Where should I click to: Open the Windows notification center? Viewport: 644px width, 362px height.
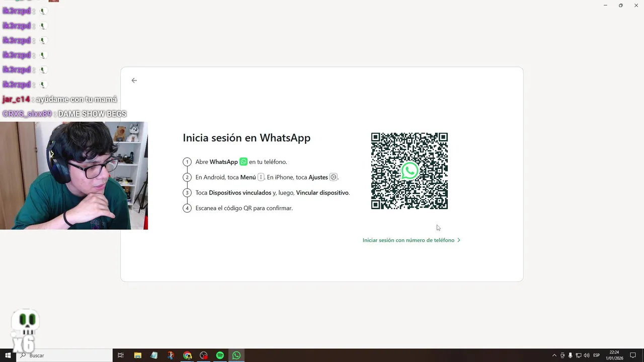pyautogui.click(x=633, y=355)
